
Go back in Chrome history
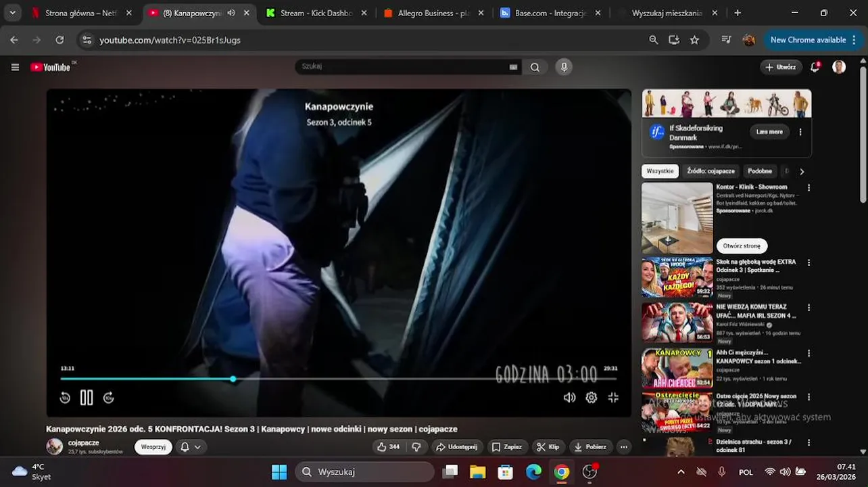click(14, 40)
